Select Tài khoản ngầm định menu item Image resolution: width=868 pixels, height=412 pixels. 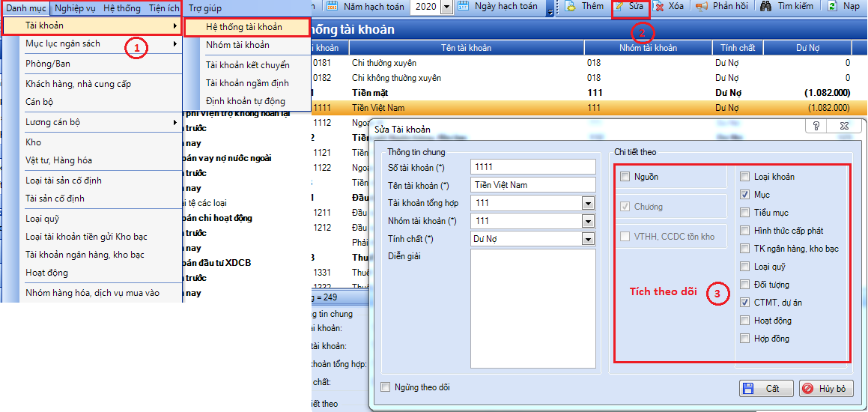pos(246,83)
